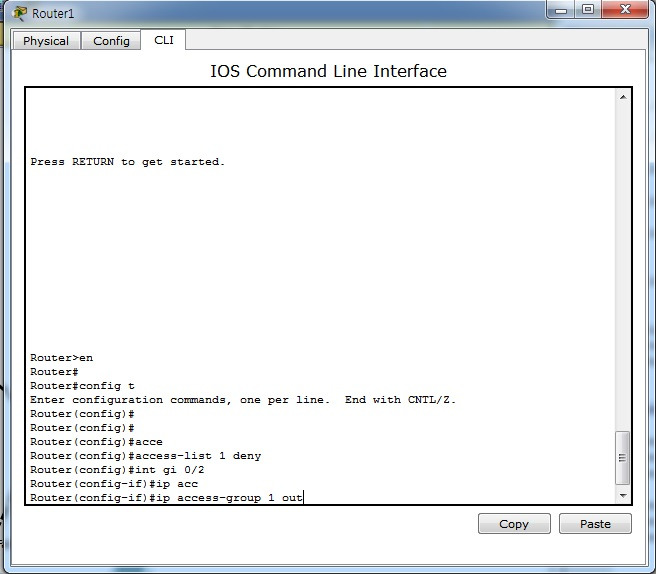Click the Router1 window icon
Image resolution: width=656 pixels, height=574 pixels.
coord(19,13)
